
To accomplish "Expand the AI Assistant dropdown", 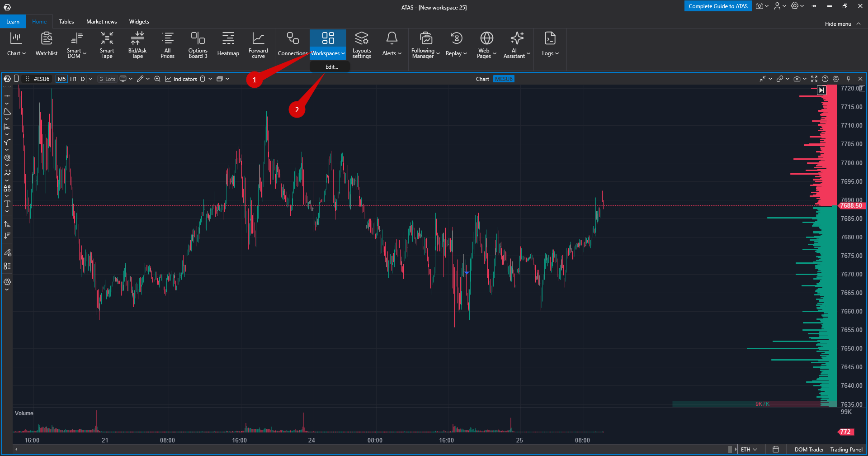I will [517, 44].
